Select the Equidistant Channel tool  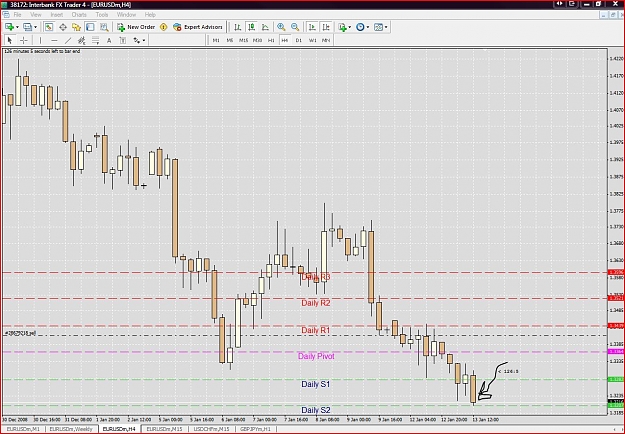point(82,40)
